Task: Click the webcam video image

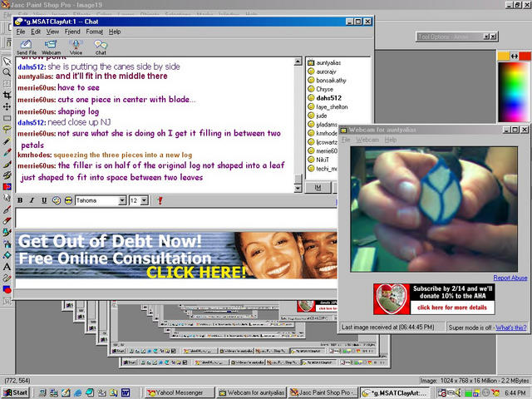Action: point(434,209)
